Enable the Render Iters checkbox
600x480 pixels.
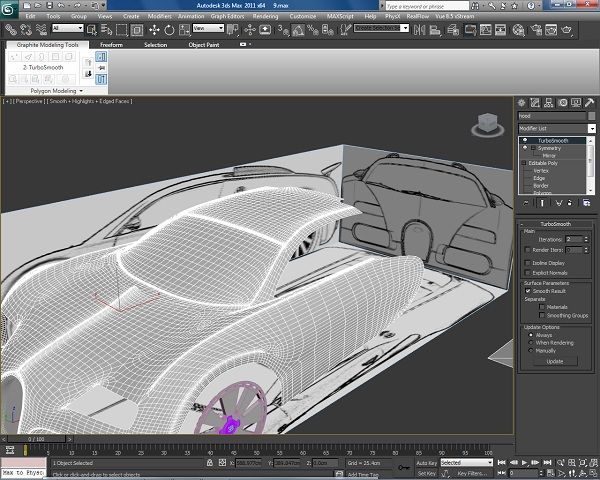click(528, 250)
